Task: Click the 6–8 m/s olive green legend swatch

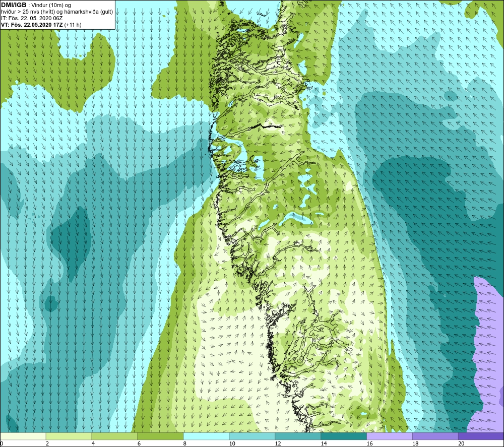Action: [160, 436]
